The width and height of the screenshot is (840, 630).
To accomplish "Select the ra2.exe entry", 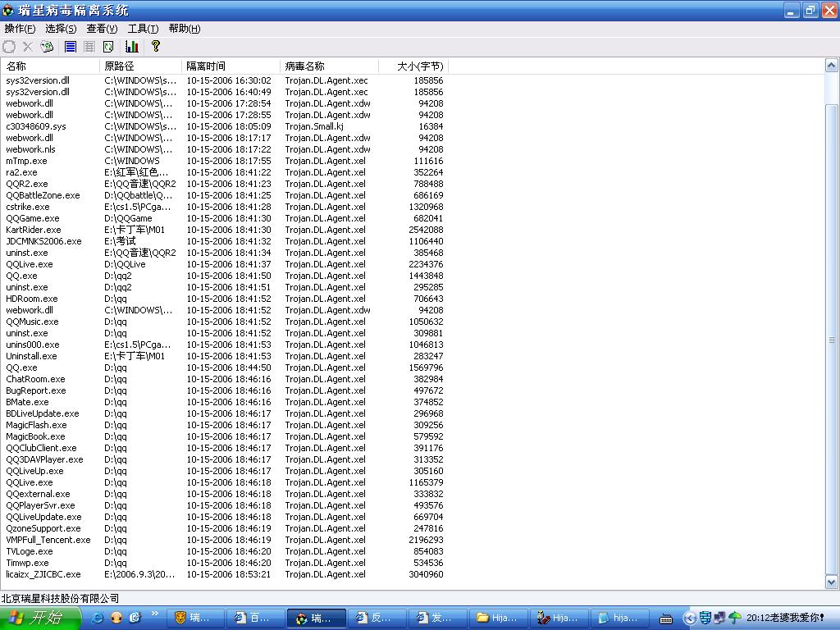I will click(225, 172).
